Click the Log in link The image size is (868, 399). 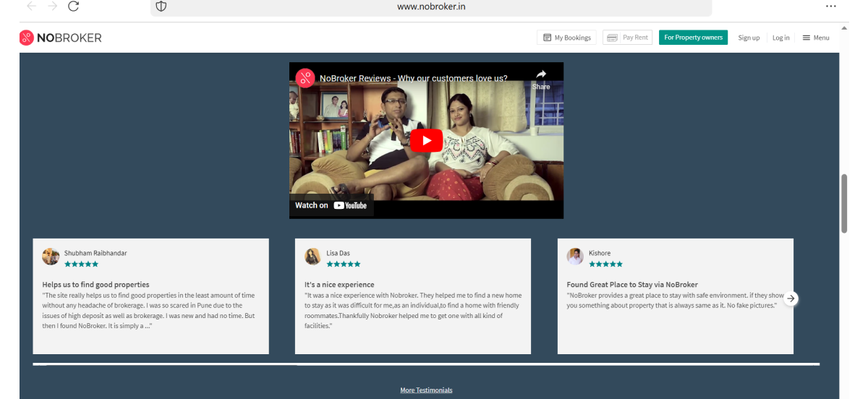[780, 38]
